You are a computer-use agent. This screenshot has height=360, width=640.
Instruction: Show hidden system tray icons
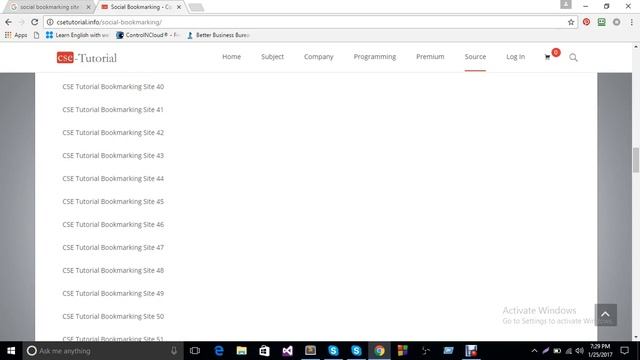point(534,351)
